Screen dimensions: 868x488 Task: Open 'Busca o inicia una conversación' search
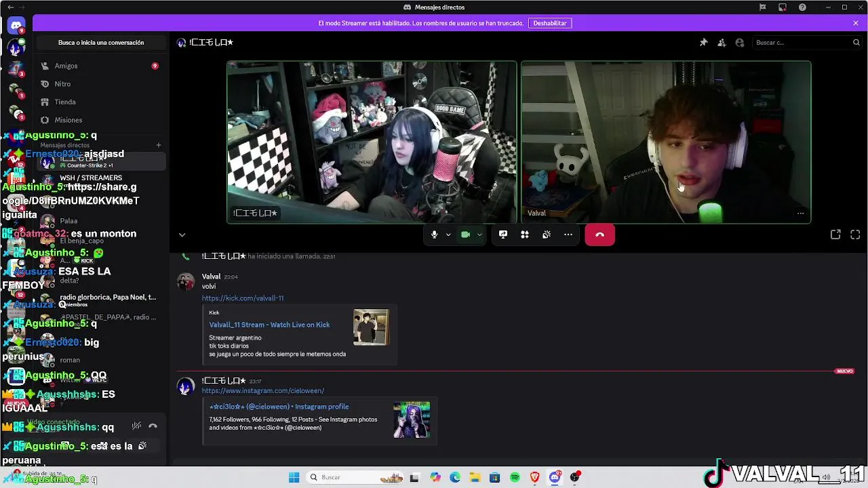click(x=101, y=43)
